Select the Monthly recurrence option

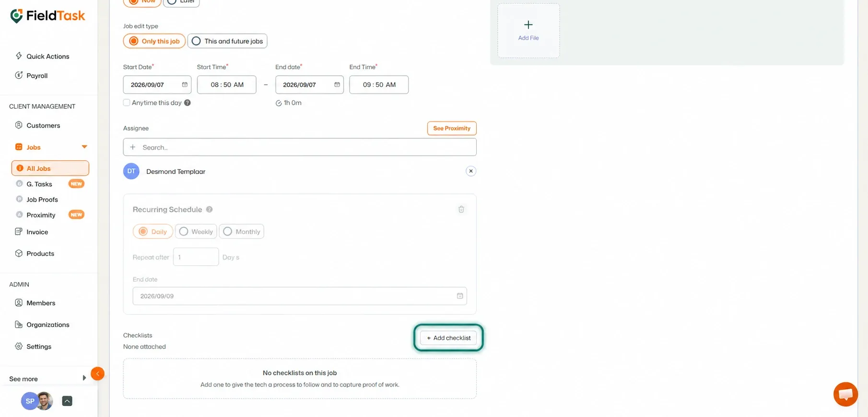pyautogui.click(x=242, y=231)
